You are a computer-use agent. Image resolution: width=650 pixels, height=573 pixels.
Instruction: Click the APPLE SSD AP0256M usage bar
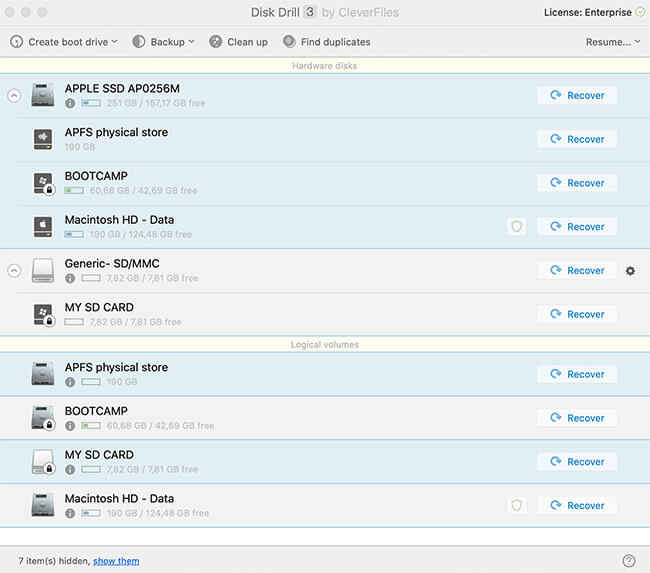pos(91,103)
